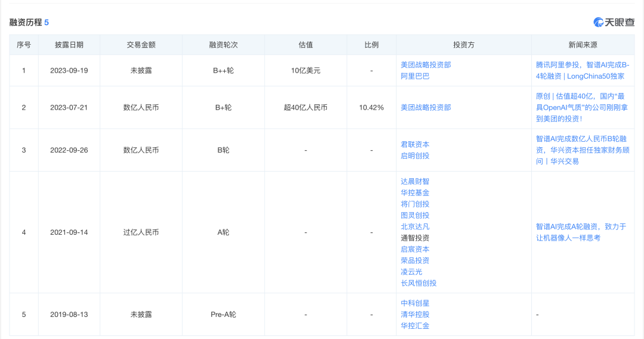Click the 披露日期 column header
This screenshot has width=644, height=339.
(69, 45)
